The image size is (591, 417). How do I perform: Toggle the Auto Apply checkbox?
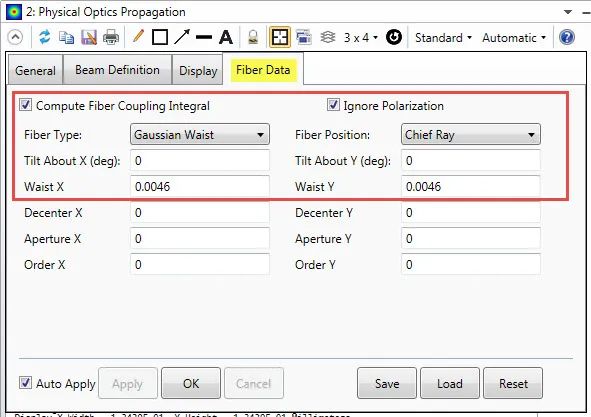(x=25, y=383)
